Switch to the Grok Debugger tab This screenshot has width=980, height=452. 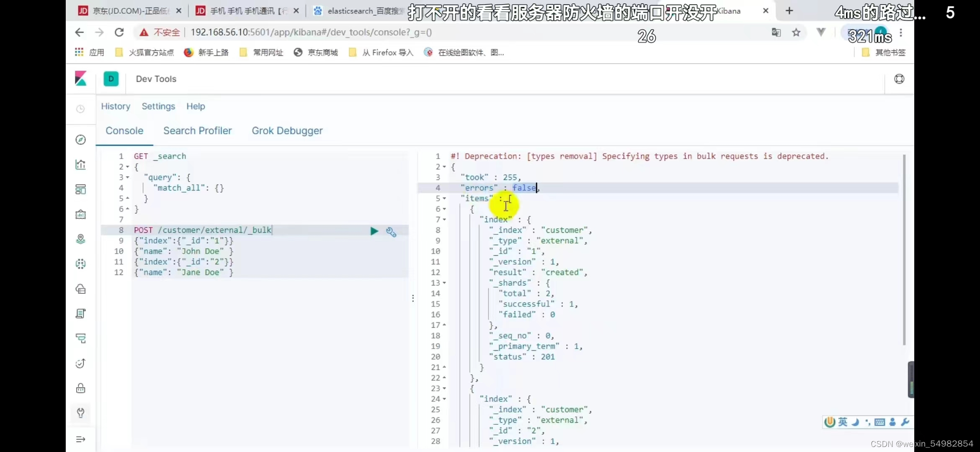tap(287, 131)
